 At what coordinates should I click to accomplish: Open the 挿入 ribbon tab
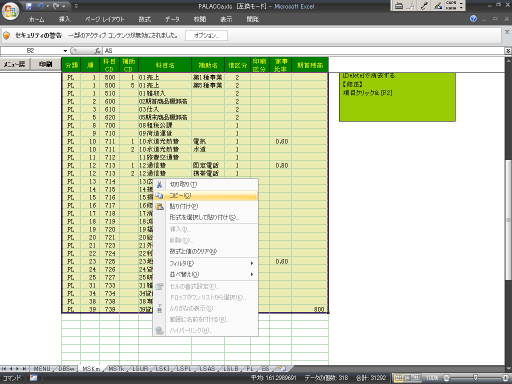[64, 19]
